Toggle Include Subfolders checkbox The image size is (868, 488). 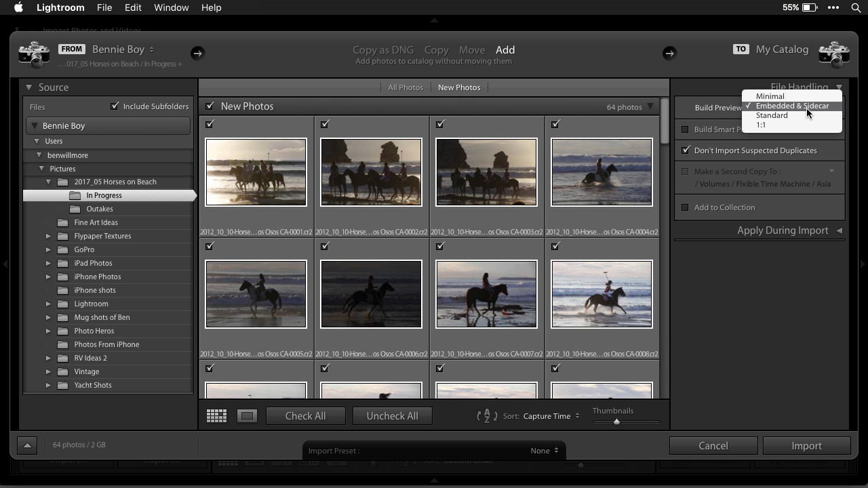(115, 106)
